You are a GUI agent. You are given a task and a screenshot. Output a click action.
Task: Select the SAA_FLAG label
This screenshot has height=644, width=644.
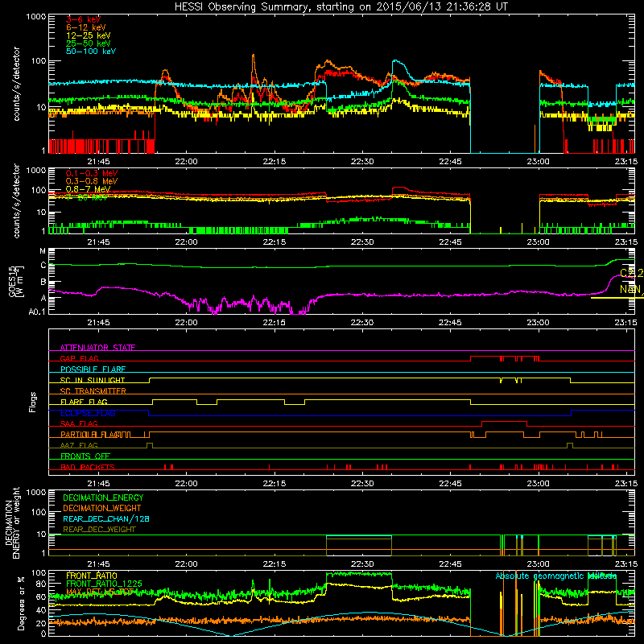(79, 423)
